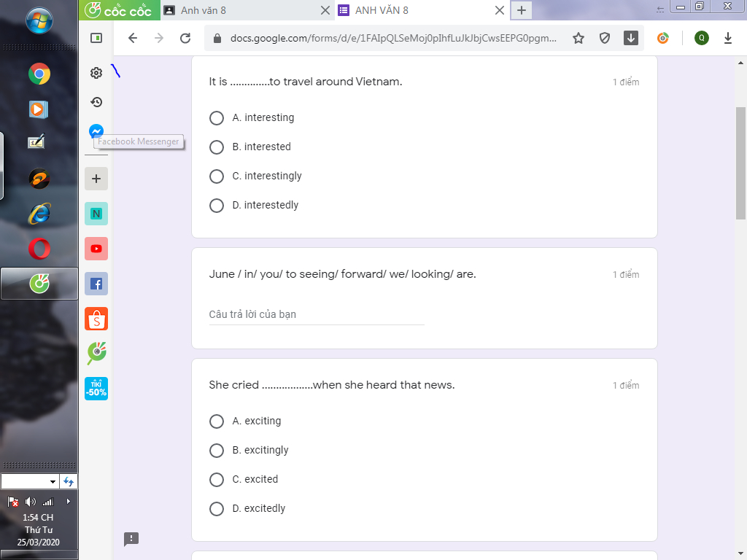Launch Internet Explorer from the taskbar

point(39,214)
